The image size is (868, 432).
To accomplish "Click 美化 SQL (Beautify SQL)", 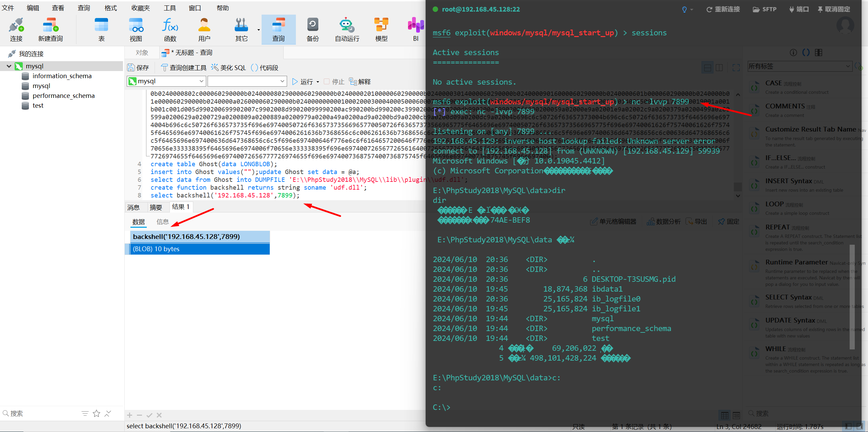I will coord(229,68).
